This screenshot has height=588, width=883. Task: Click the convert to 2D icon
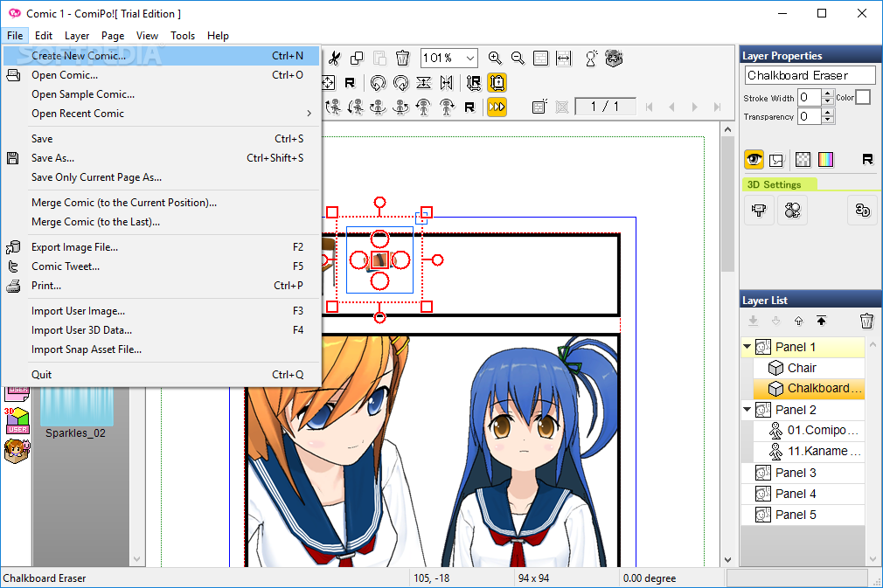tap(863, 211)
